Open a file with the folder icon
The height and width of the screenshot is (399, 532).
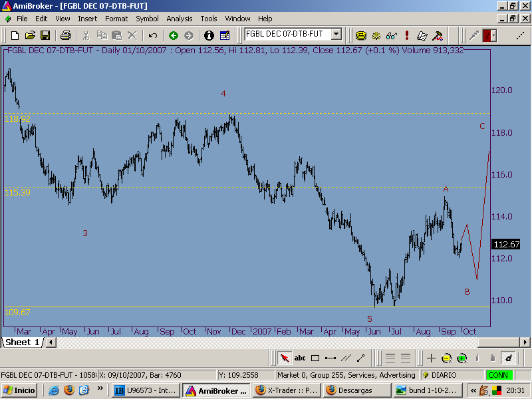pyautogui.click(x=30, y=35)
